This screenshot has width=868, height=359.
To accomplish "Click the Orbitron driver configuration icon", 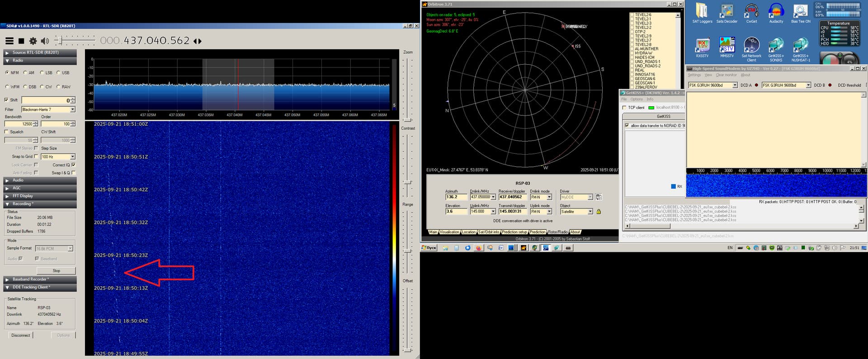I will [x=599, y=197].
